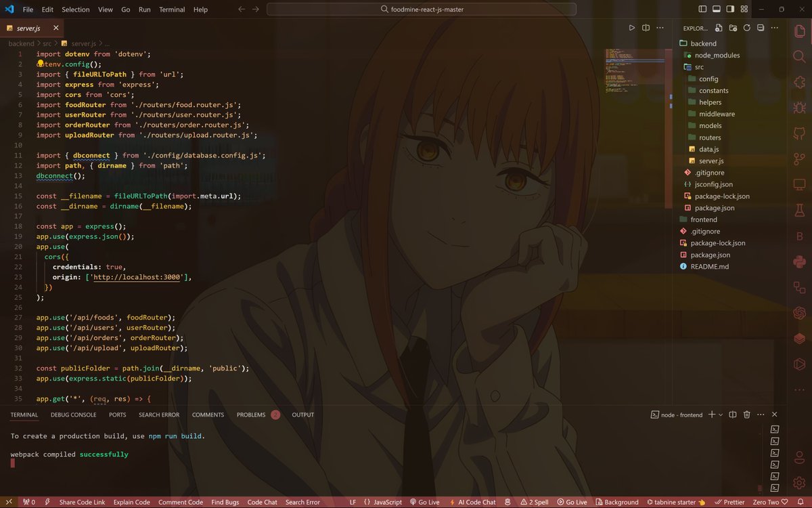This screenshot has height=508, width=812.
Task: Refresh the Explorer file tree
Action: click(747, 28)
